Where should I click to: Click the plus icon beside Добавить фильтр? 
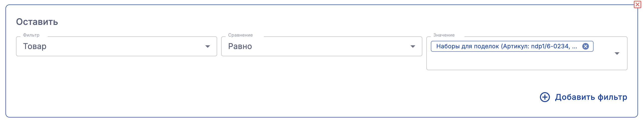coord(545,97)
